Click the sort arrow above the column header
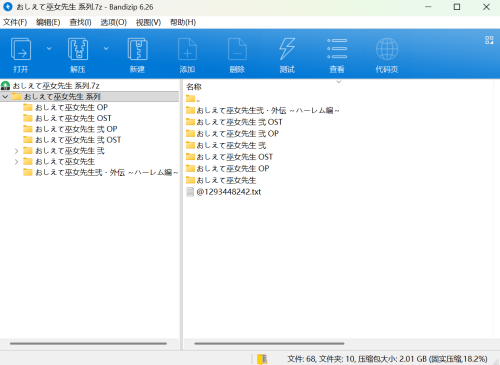The width and height of the screenshot is (500, 365). tap(339, 82)
